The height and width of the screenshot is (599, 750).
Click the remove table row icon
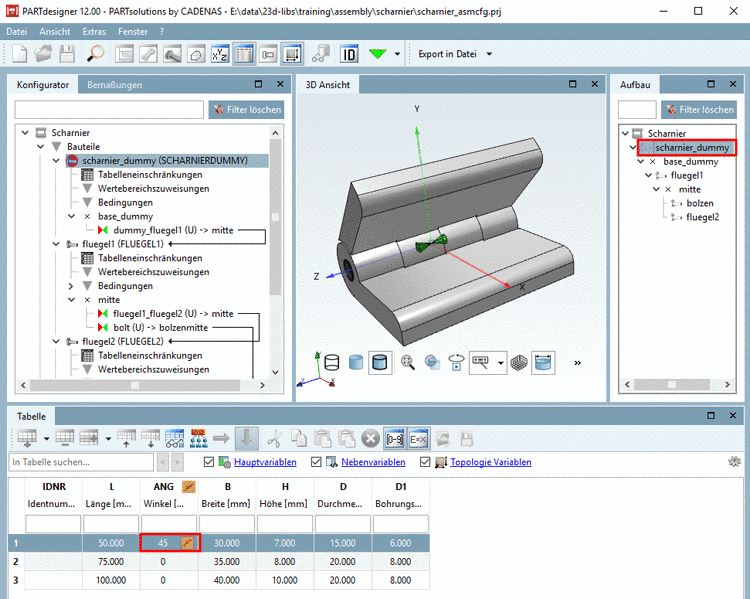click(x=65, y=438)
